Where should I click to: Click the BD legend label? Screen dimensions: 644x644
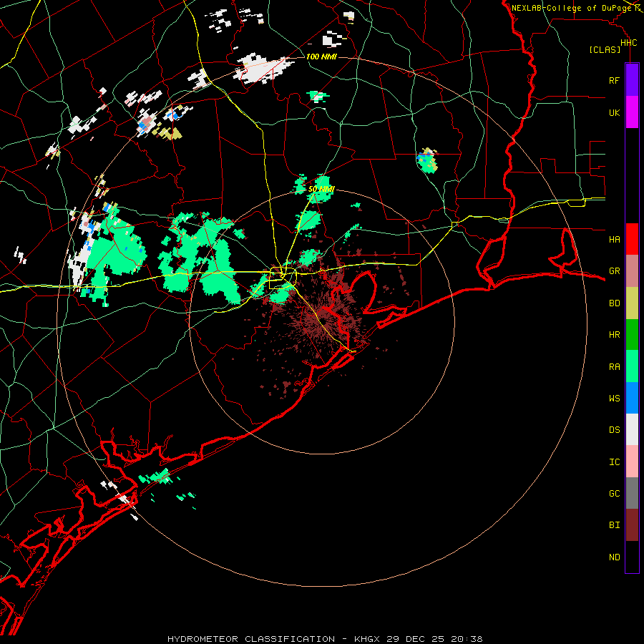tap(614, 303)
